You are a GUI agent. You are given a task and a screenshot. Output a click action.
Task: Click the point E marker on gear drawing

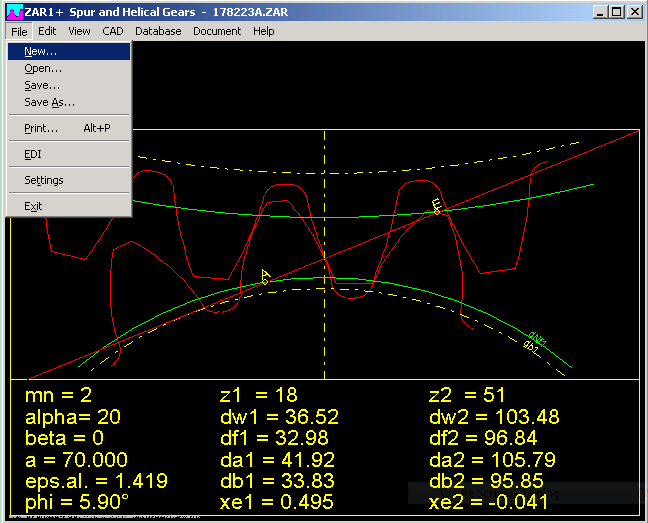pos(437,207)
